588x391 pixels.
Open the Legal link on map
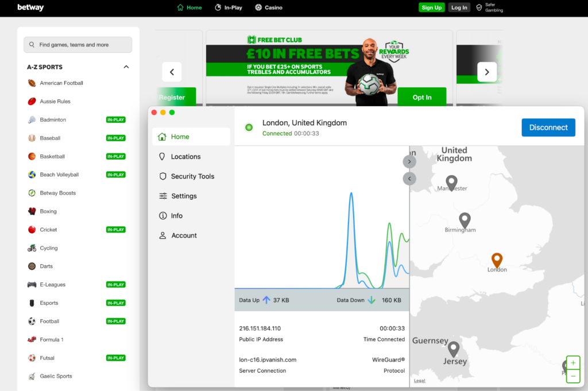pyautogui.click(x=419, y=381)
